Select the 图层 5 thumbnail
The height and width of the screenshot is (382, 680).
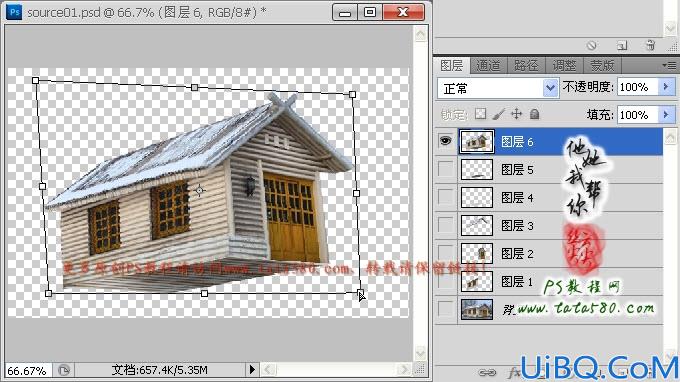pos(477,170)
